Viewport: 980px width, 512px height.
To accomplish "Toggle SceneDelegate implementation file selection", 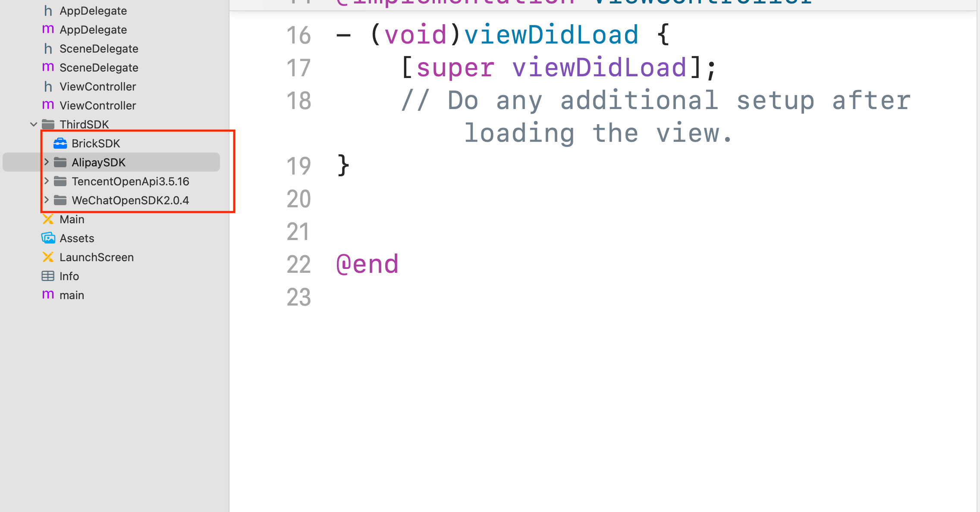I will (x=99, y=67).
